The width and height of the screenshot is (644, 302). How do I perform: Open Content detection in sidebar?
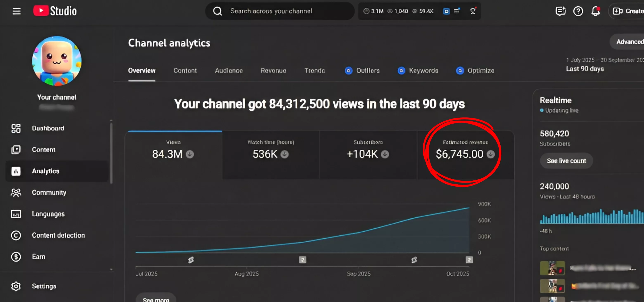pos(58,235)
